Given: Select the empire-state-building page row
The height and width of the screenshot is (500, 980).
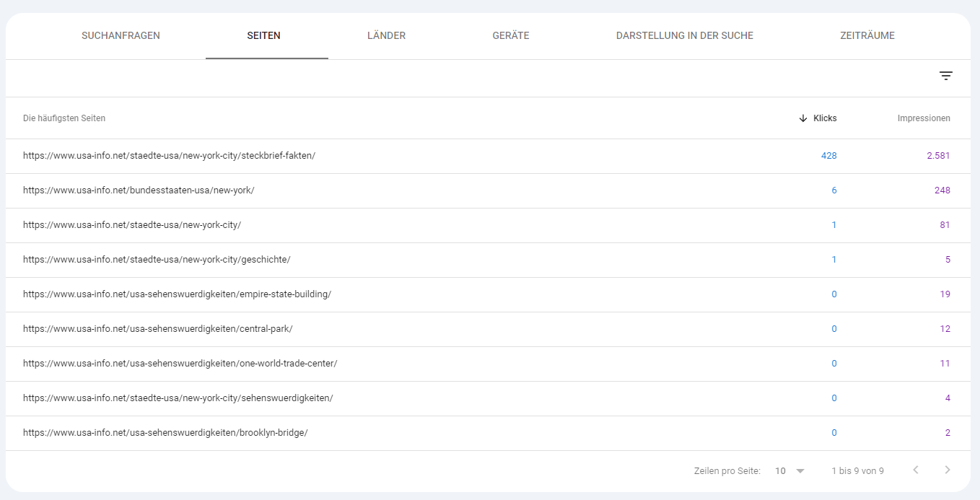Looking at the screenshot, I should point(177,294).
